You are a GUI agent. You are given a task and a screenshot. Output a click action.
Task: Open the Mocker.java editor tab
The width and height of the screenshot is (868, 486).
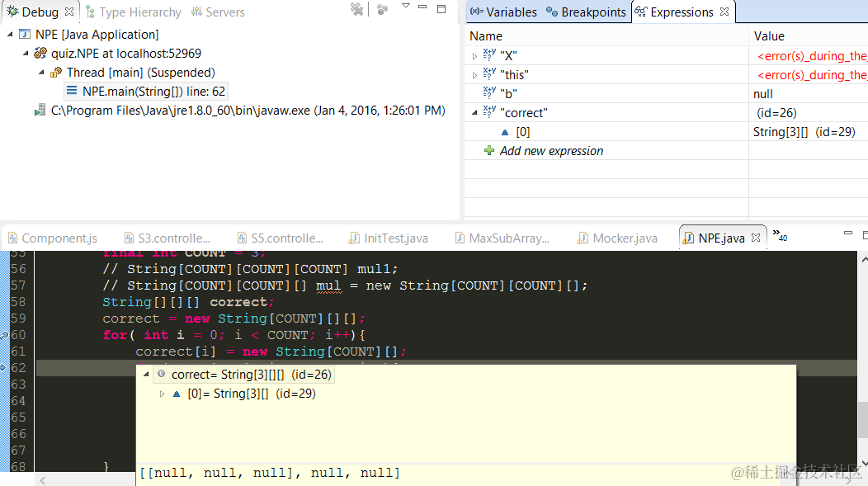[617, 238]
